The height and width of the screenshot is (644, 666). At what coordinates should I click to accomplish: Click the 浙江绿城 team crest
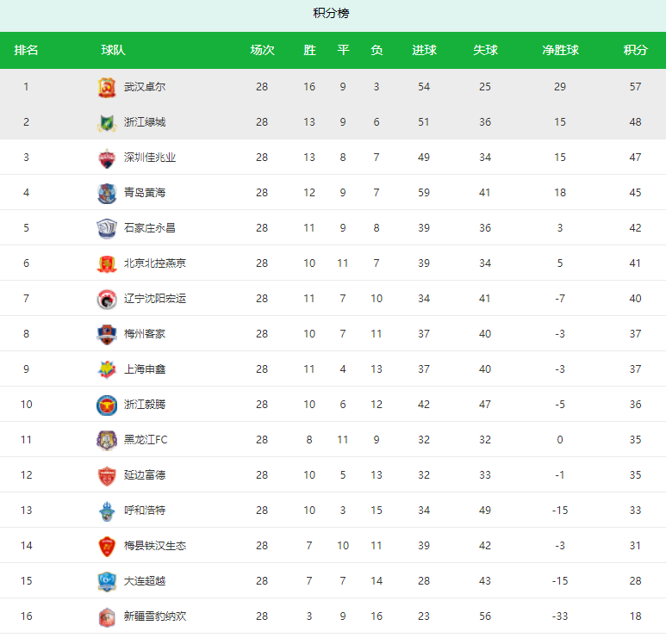pos(107,122)
